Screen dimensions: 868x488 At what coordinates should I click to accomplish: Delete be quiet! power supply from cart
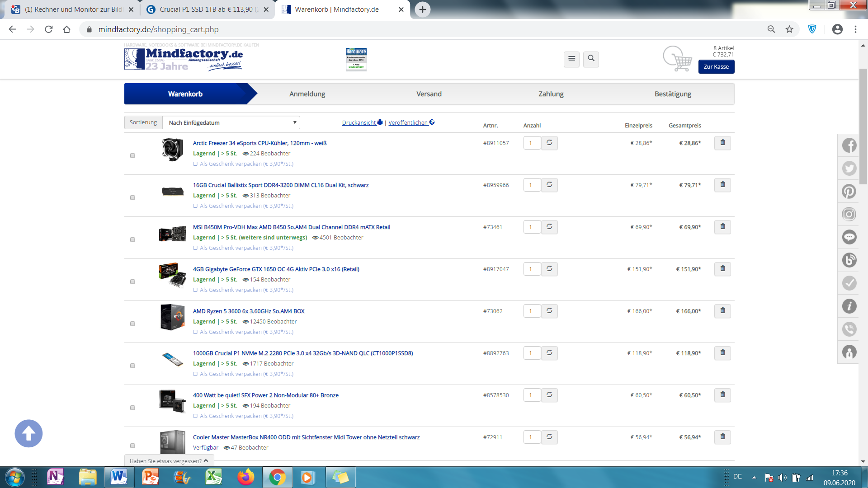722,395
